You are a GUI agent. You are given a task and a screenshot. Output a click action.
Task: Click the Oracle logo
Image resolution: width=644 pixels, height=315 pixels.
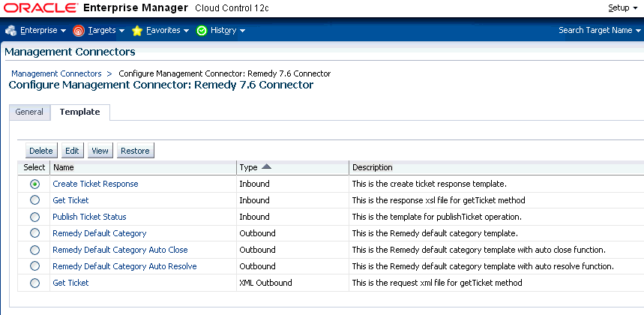pyautogui.click(x=40, y=7)
